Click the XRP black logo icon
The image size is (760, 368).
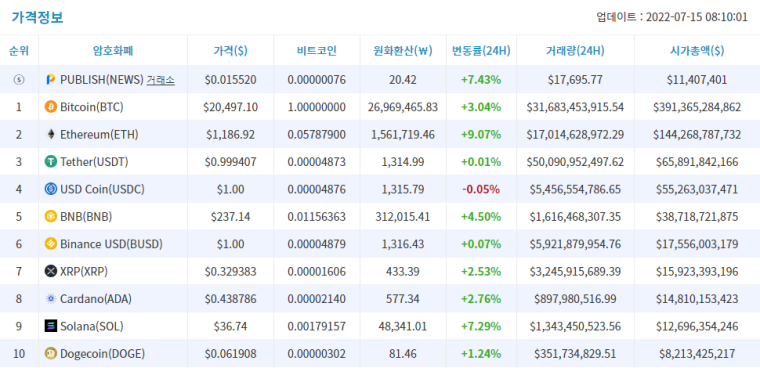[x=50, y=272]
